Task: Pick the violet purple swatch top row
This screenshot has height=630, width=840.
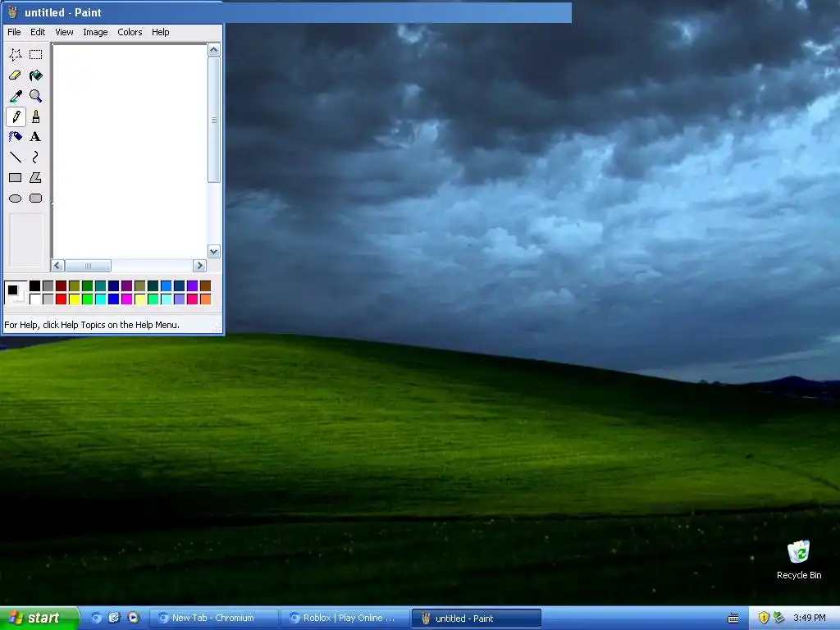Action: click(192, 285)
